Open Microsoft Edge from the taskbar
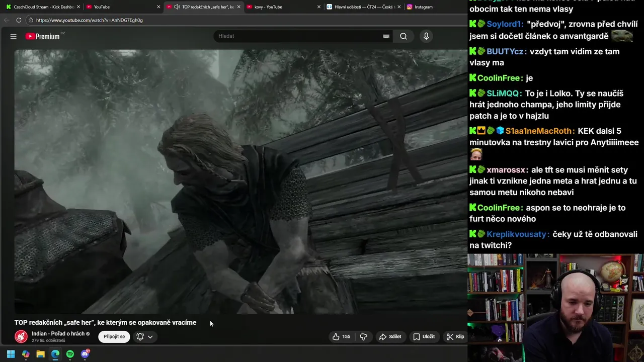644x362 pixels. click(55, 354)
